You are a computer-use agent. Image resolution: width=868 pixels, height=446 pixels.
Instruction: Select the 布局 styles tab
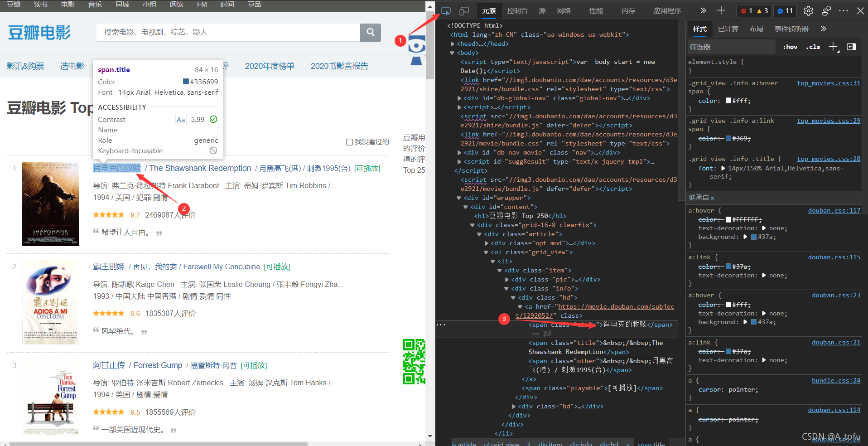[x=756, y=29]
